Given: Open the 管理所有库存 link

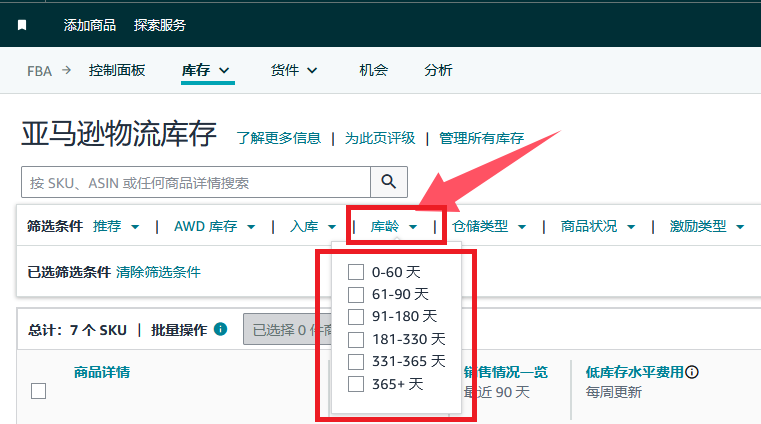Looking at the screenshot, I should coord(481,138).
